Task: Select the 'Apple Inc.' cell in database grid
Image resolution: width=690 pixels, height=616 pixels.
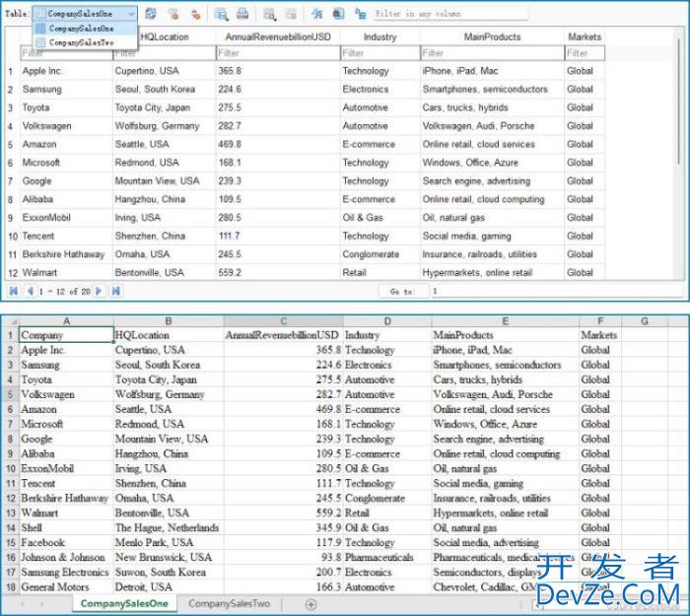Action: click(x=66, y=71)
